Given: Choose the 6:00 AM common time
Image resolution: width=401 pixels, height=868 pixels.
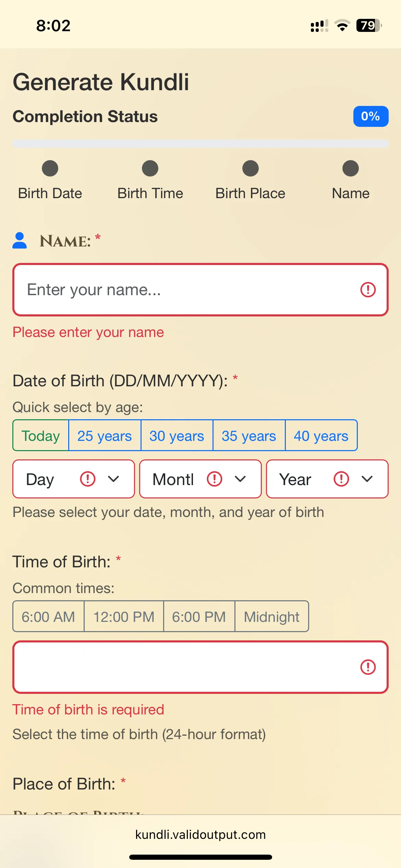Looking at the screenshot, I should tap(48, 616).
